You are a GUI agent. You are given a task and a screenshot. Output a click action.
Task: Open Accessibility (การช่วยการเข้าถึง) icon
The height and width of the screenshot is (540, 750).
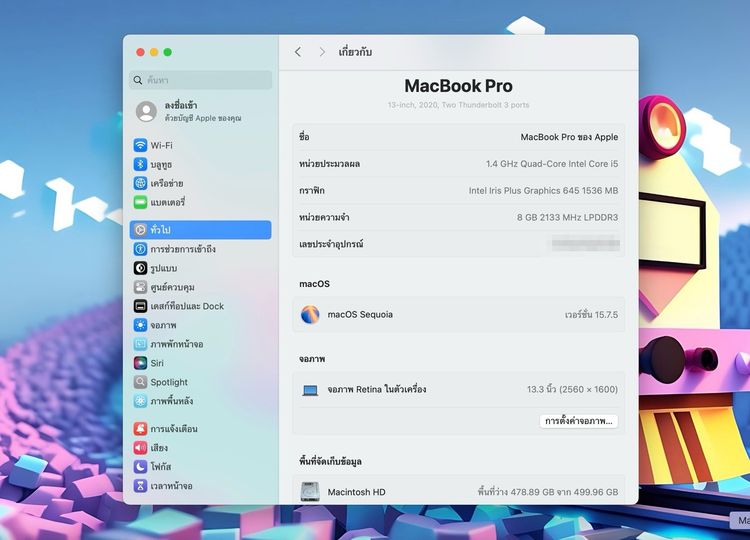point(140,249)
